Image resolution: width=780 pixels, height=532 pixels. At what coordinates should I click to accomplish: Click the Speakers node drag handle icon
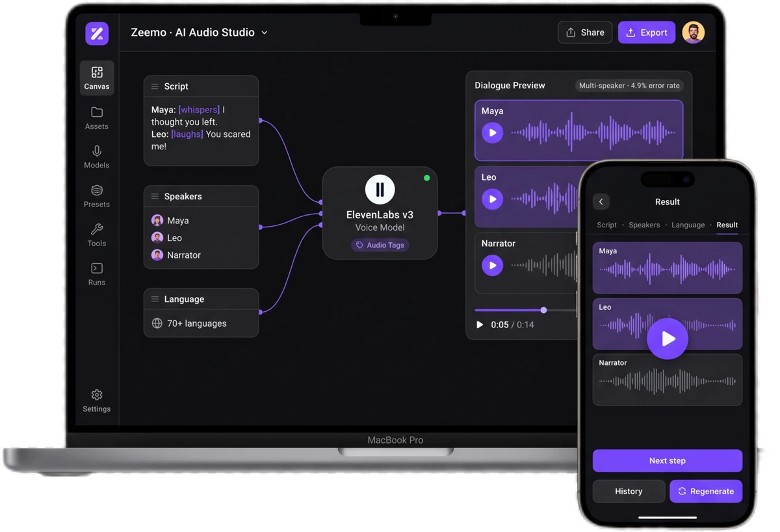pyautogui.click(x=155, y=196)
